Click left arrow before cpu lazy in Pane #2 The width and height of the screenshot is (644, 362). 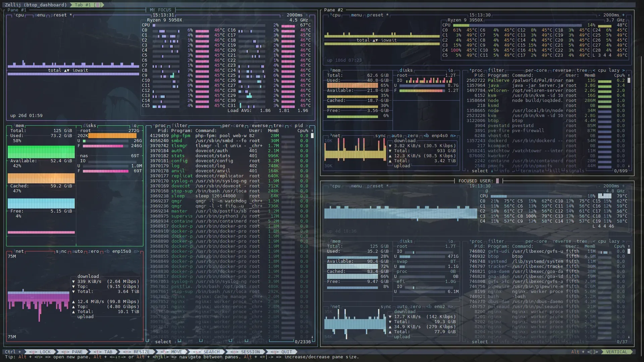(594, 70)
